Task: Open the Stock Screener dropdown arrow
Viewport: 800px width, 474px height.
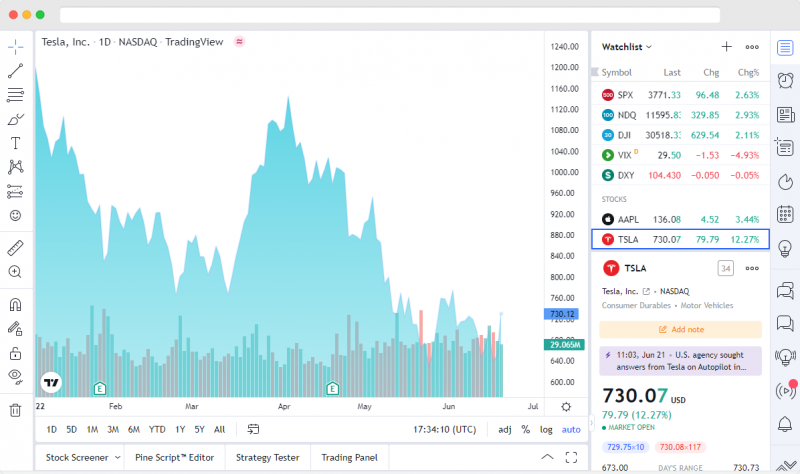Action: coord(117,458)
